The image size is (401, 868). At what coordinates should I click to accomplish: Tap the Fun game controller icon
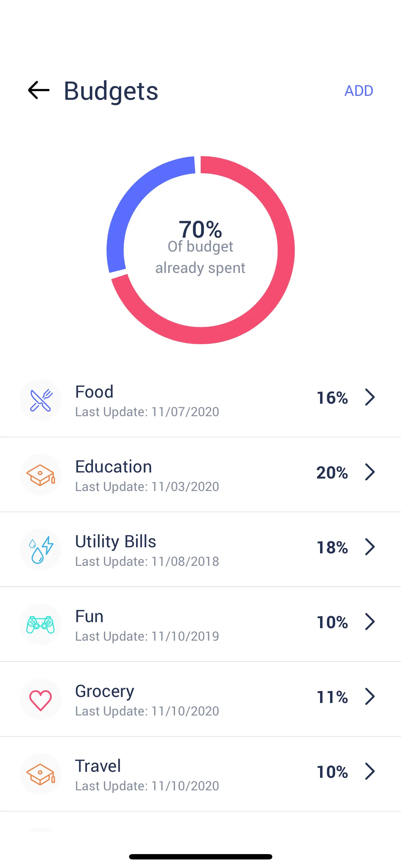pyautogui.click(x=41, y=625)
